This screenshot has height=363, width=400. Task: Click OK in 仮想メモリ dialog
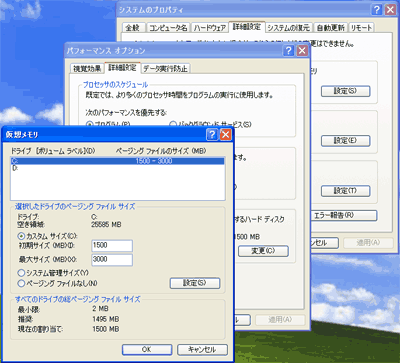click(x=147, y=350)
